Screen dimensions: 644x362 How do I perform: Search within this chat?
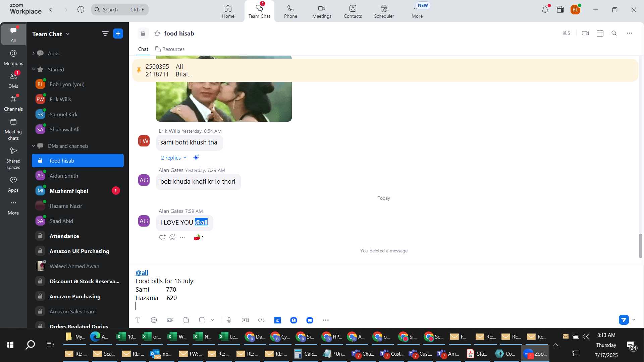coord(614,33)
